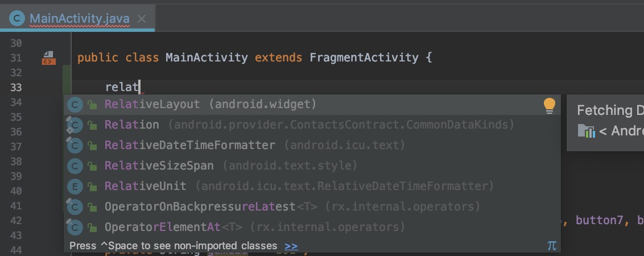Click the Fetching Documentation popup panel
The height and width of the screenshot is (256, 644).
pos(605,121)
